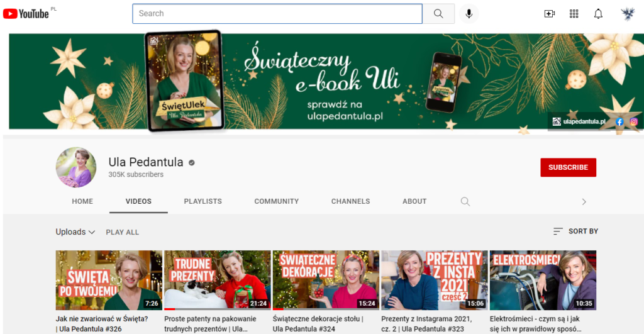Screen dimensions: 644x334
Task: Open the Elektrośmieci video thumbnail
Action: (543, 280)
